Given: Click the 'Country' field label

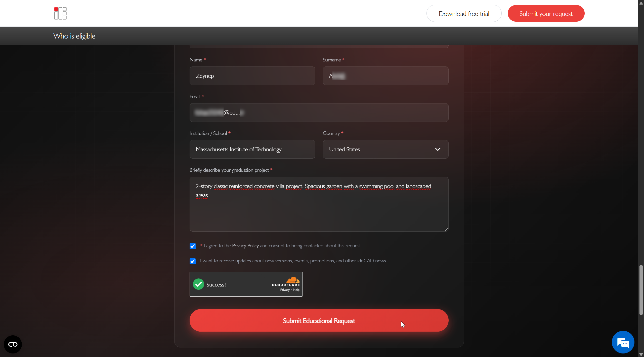Looking at the screenshot, I should click(331, 133).
